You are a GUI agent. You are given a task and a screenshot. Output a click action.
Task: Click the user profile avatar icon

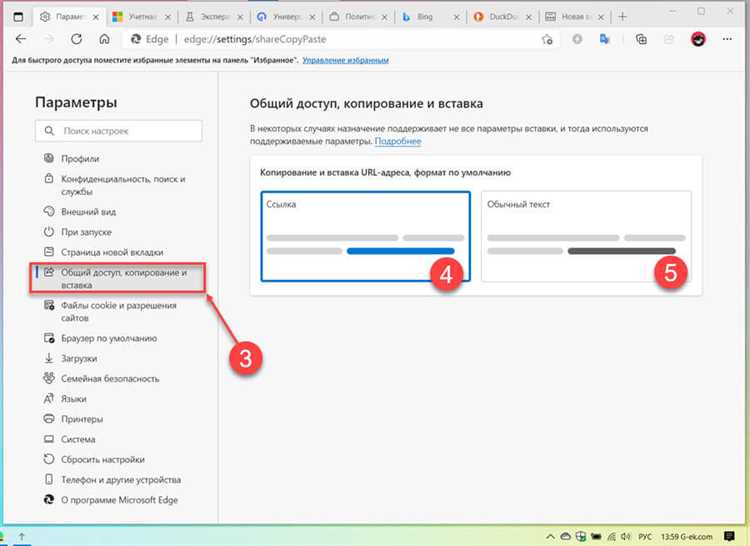tap(698, 40)
